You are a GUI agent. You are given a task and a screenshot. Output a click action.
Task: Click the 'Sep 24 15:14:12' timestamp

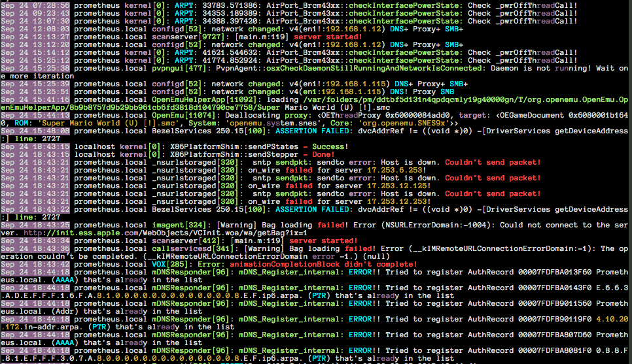[x=35, y=53]
